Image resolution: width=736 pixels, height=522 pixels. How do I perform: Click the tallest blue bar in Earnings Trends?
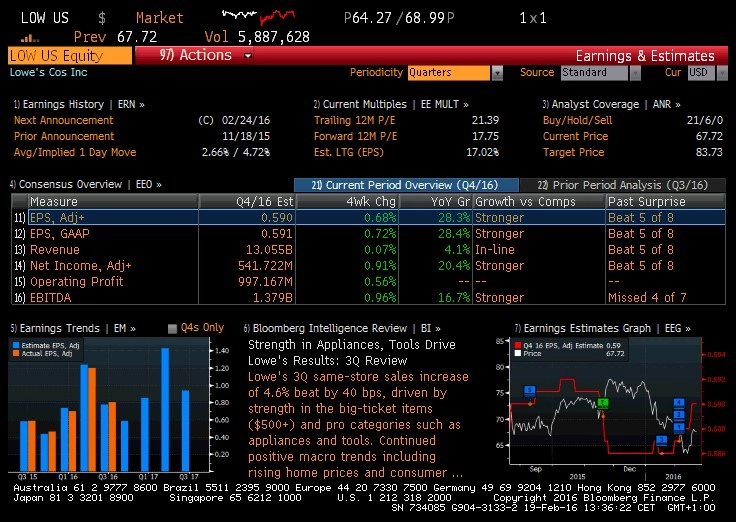click(x=165, y=409)
